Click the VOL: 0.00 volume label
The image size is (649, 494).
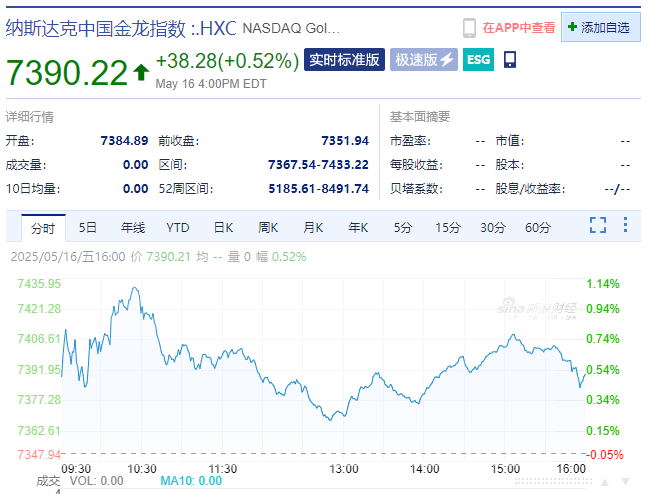pyautogui.click(x=96, y=481)
